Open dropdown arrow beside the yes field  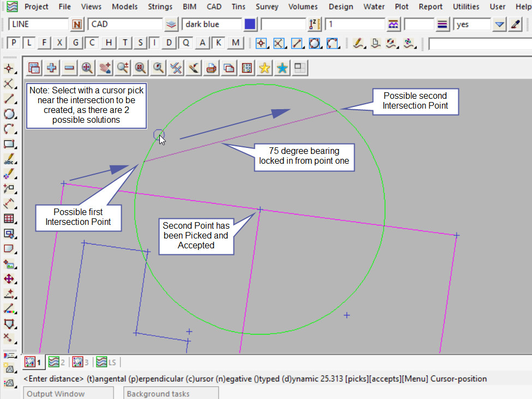point(499,25)
